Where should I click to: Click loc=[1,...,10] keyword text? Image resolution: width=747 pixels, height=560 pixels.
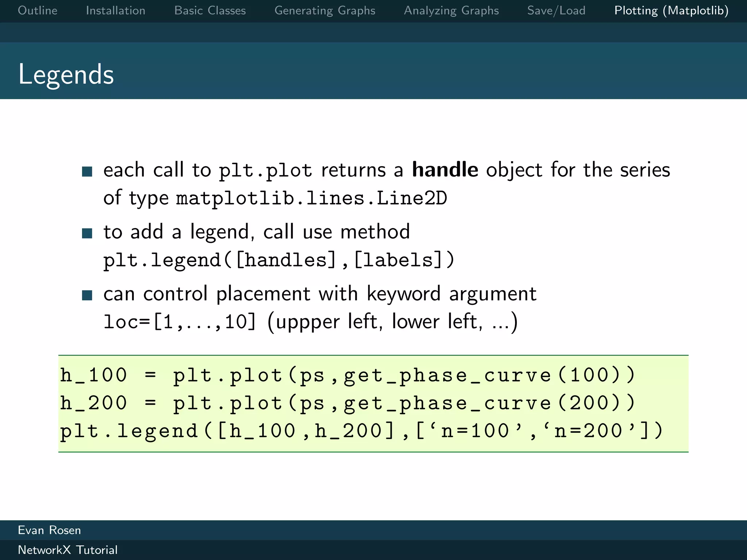coord(180,322)
